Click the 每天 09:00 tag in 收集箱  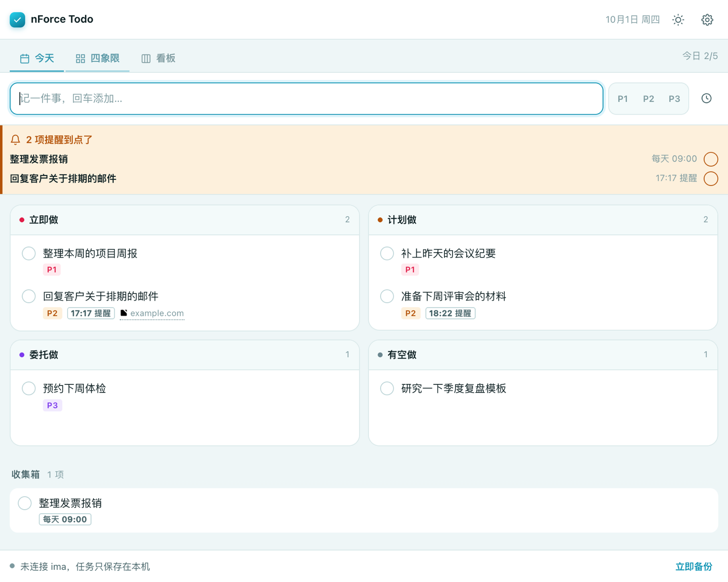65,519
